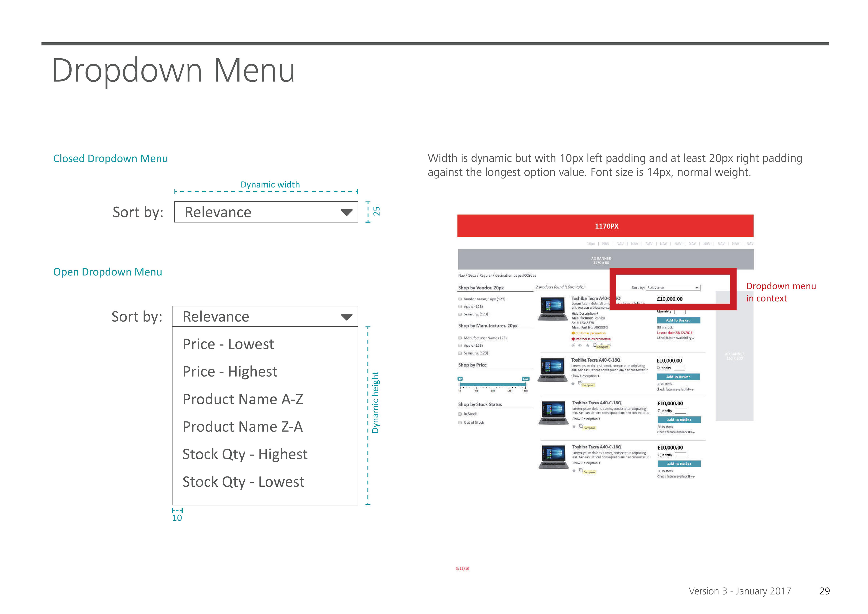This screenshot has width=868, height=614.
Task: Click arrow of the closed dropdown menu
Action: coord(346,212)
